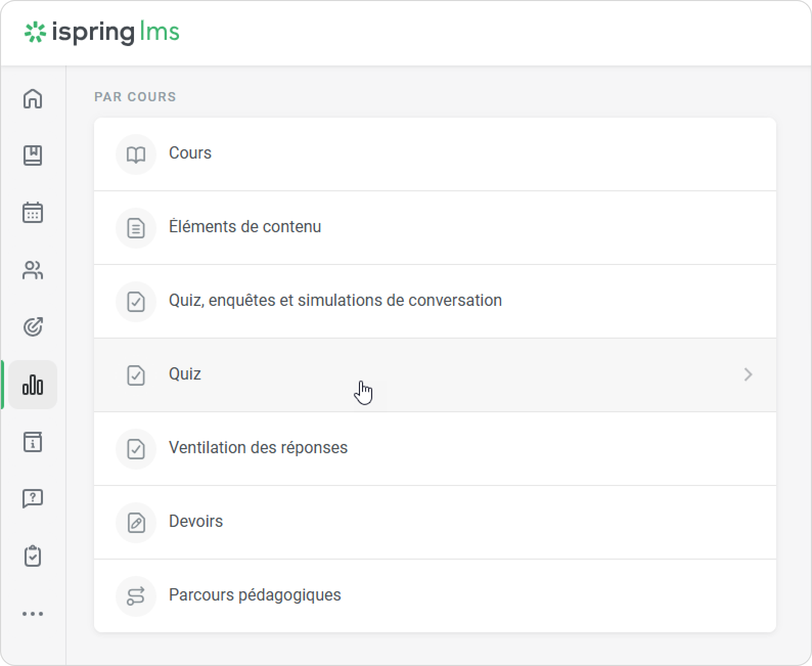
Task: Click the target goals sidebar icon
Action: click(33, 327)
